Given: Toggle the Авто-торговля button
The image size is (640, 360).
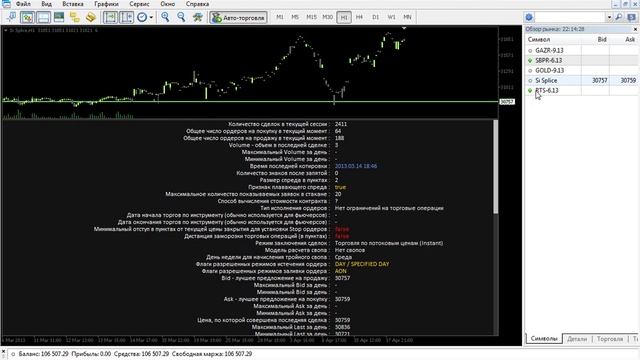Looking at the screenshot, I should (x=238, y=18).
